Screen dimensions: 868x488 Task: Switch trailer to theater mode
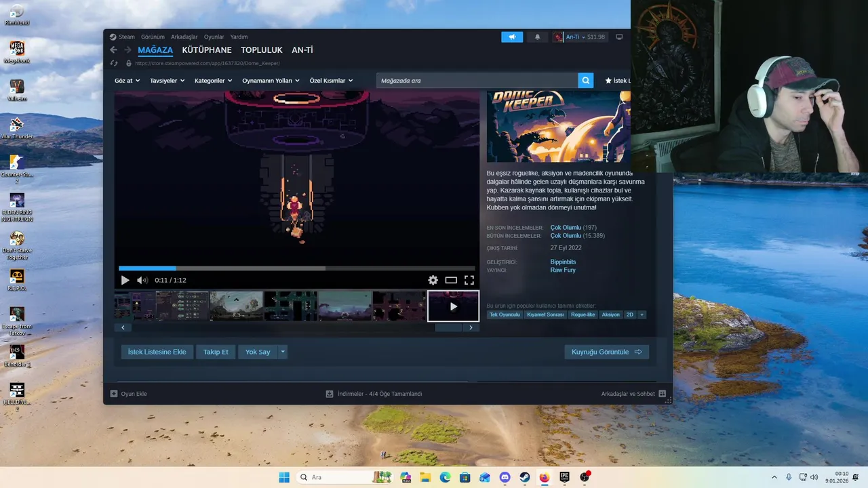pos(451,280)
